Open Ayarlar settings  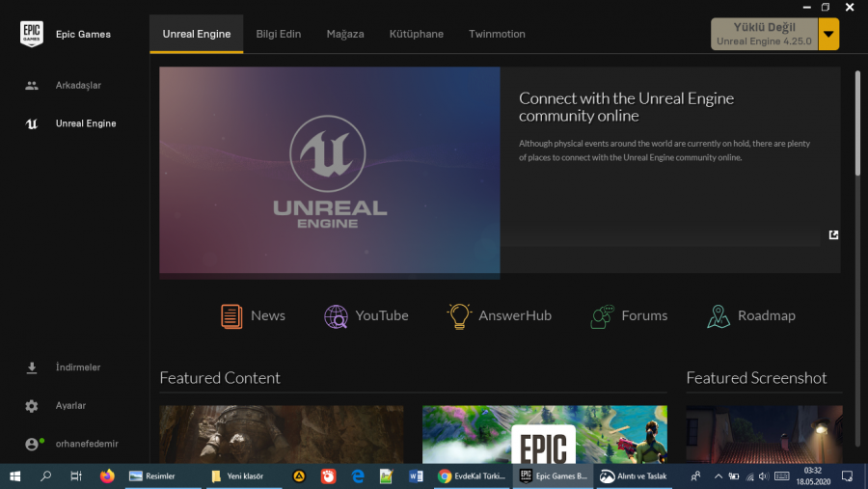pos(55,405)
